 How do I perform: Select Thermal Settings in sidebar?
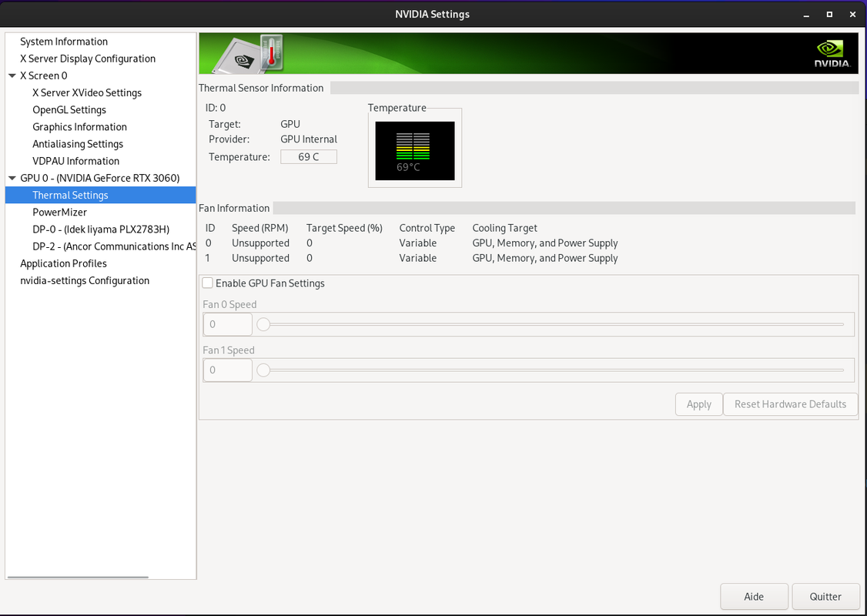101,196
